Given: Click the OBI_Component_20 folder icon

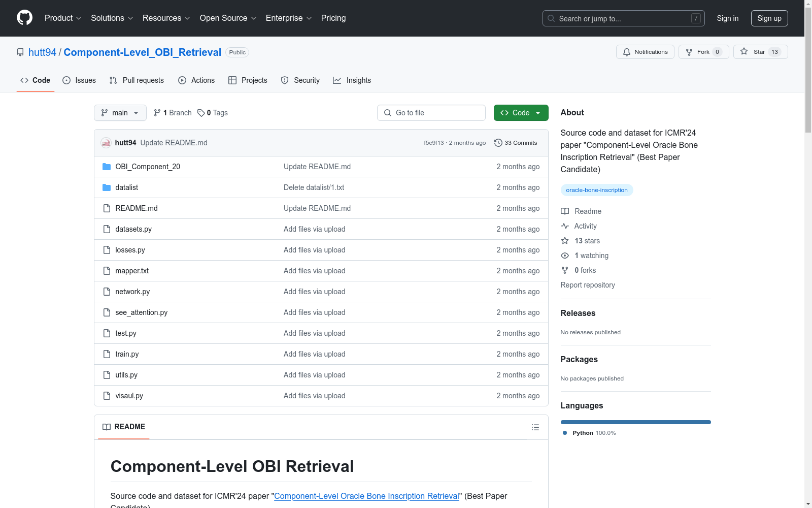Looking at the screenshot, I should [107, 167].
